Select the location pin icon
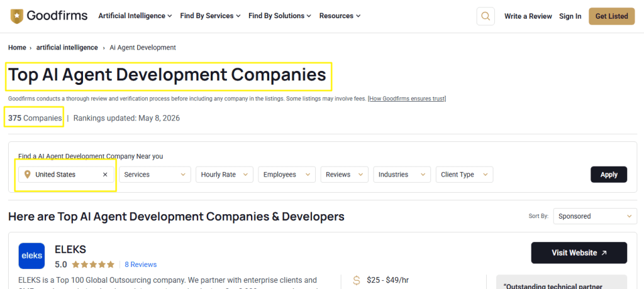The height and width of the screenshot is (289, 644). point(28,175)
